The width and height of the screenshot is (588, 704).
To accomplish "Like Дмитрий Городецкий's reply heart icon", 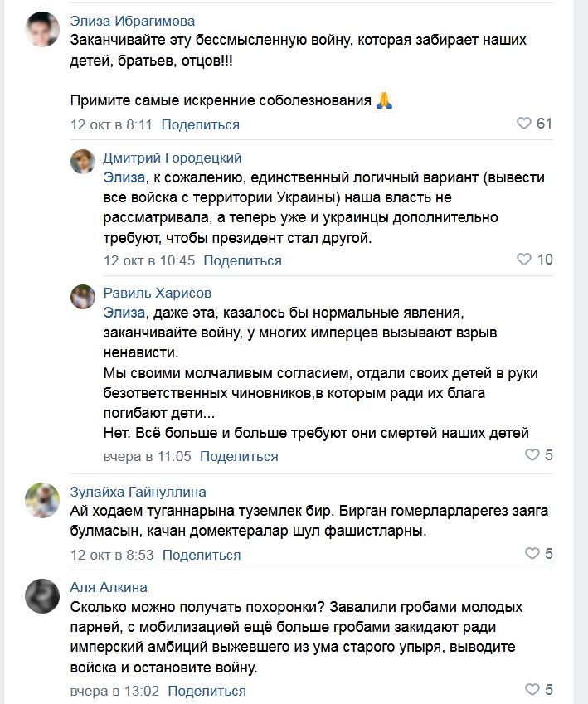I will [523, 260].
